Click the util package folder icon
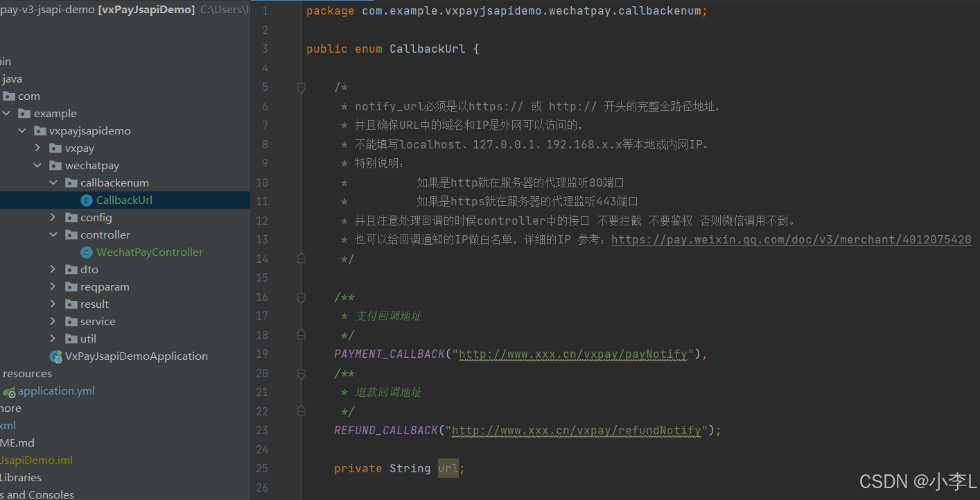This screenshot has width=980, height=500. (x=71, y=338)
